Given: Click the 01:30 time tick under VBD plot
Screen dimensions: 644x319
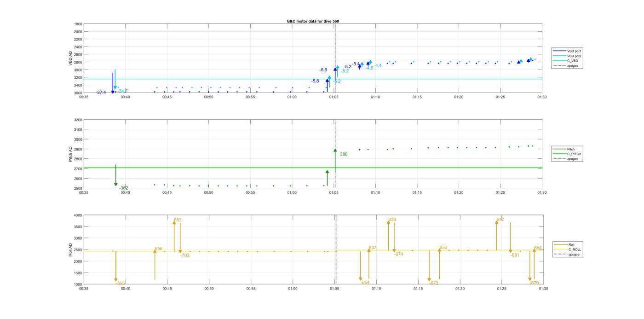Looking at the screenshot, I should point(542,97).
